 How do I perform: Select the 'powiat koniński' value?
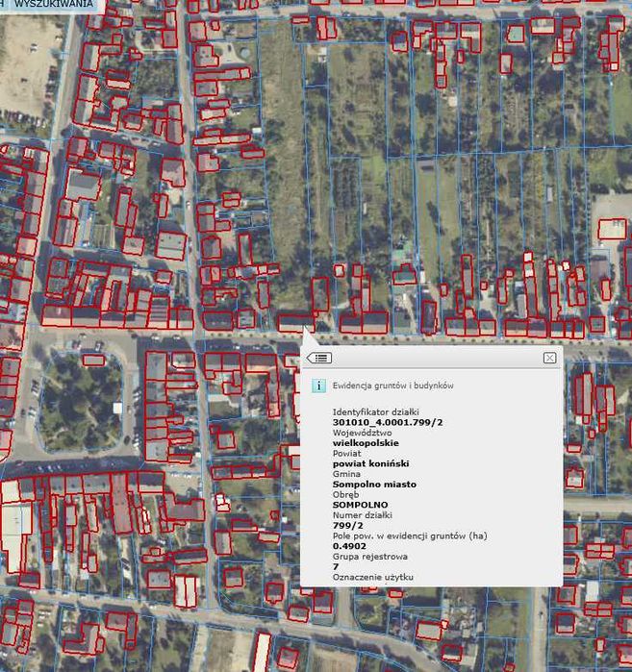click(x=370, y=463)
